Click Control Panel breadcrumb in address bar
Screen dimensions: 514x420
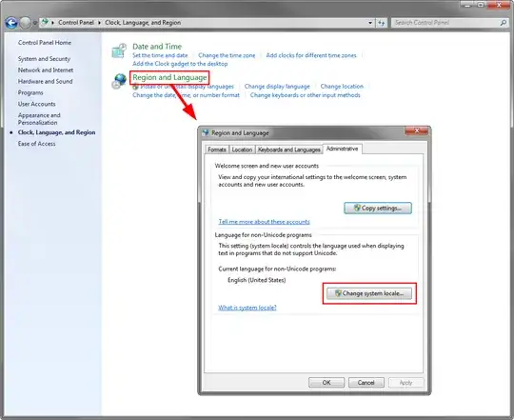76,23
